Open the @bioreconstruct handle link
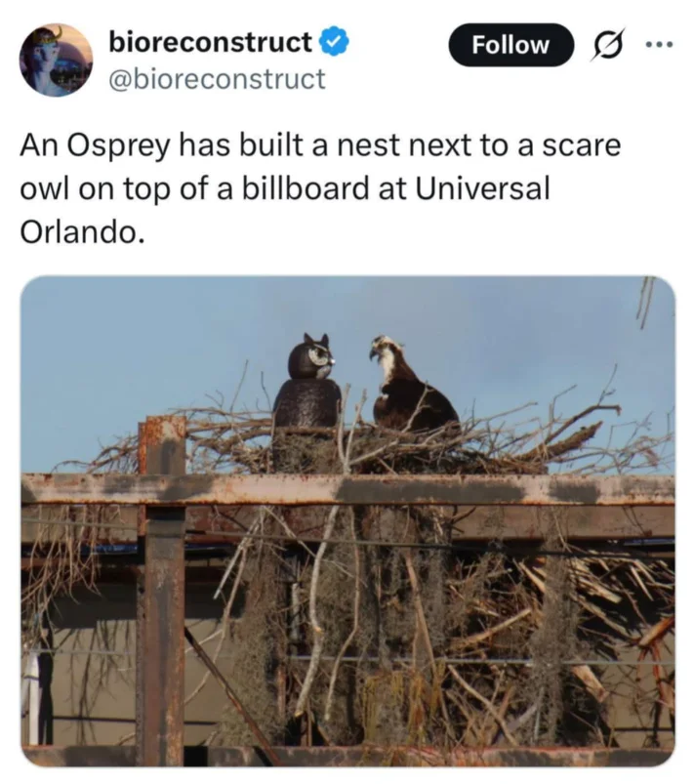 pyautogui.click(x=217, y=79)
